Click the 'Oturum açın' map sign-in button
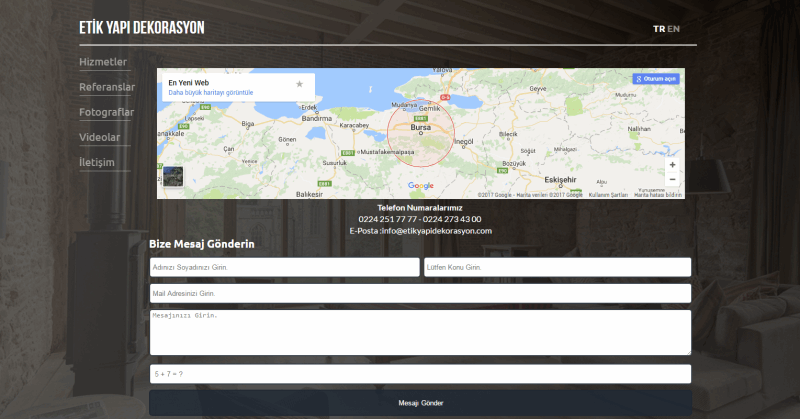 coord(656,79)
